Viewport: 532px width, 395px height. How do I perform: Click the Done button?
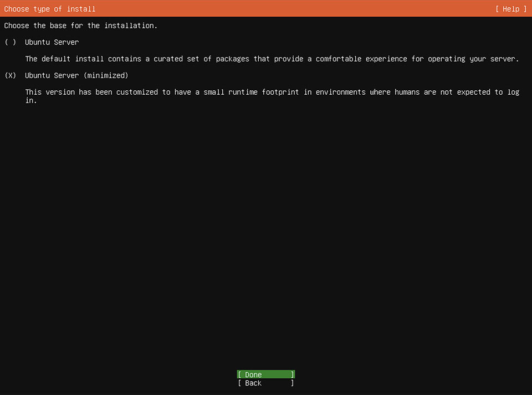[x=265, y=375]
